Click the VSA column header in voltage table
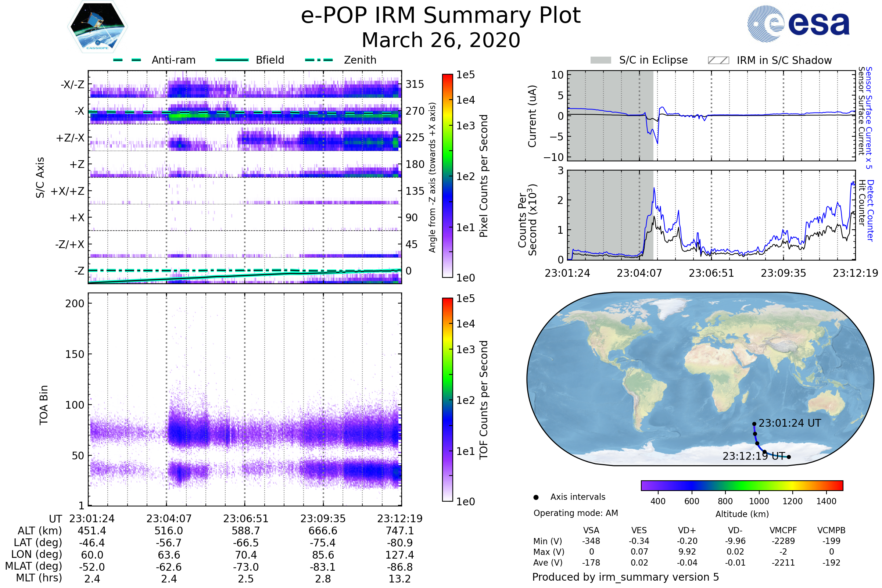Viewport: 882px width, 588px height. point(591,530)
